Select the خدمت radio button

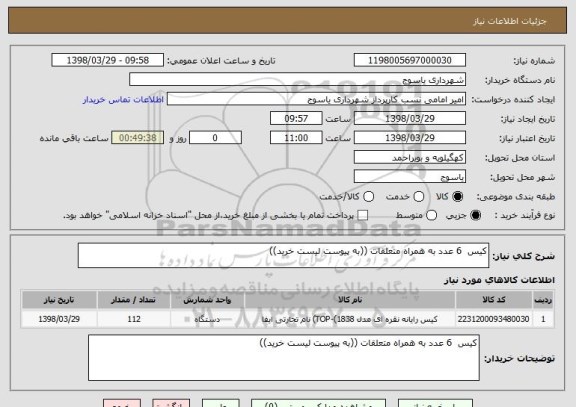point(419,197)
